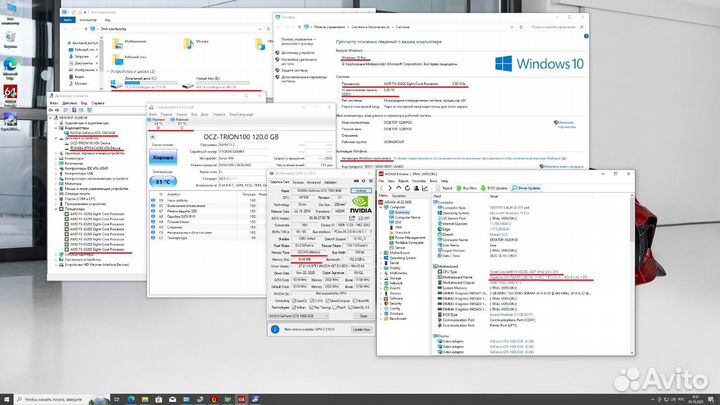Toggle GPU-Z DirectCompute checkbox

(x=327, y=301)
